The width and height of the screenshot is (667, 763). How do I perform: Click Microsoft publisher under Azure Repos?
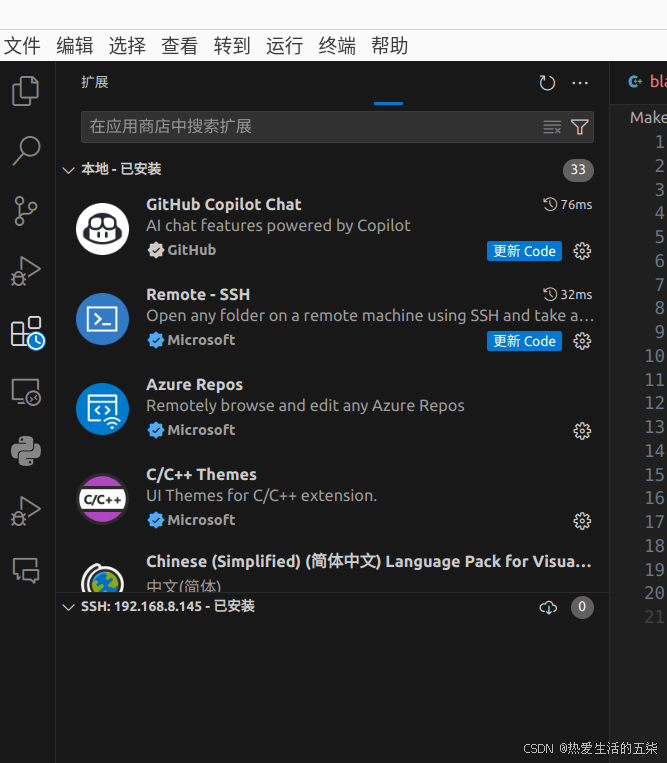pyautogui.click(x=201, y=430)
